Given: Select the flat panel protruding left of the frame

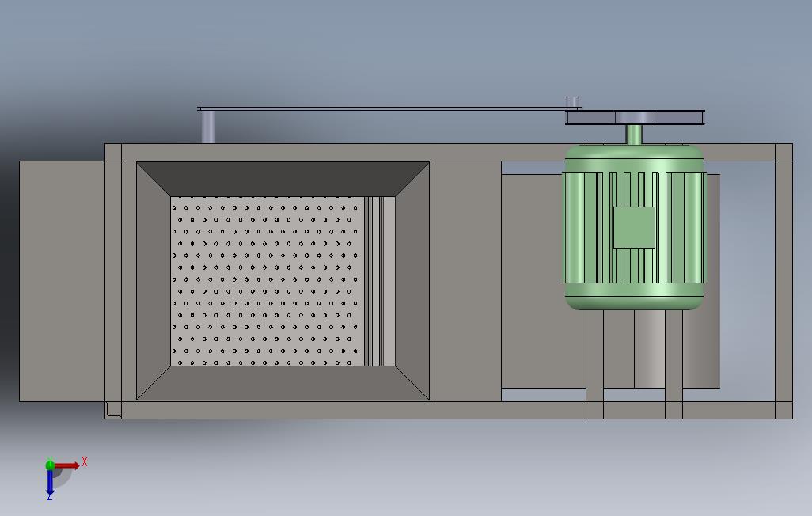Looking at the screenshot, I should click(x=63, y=281).
